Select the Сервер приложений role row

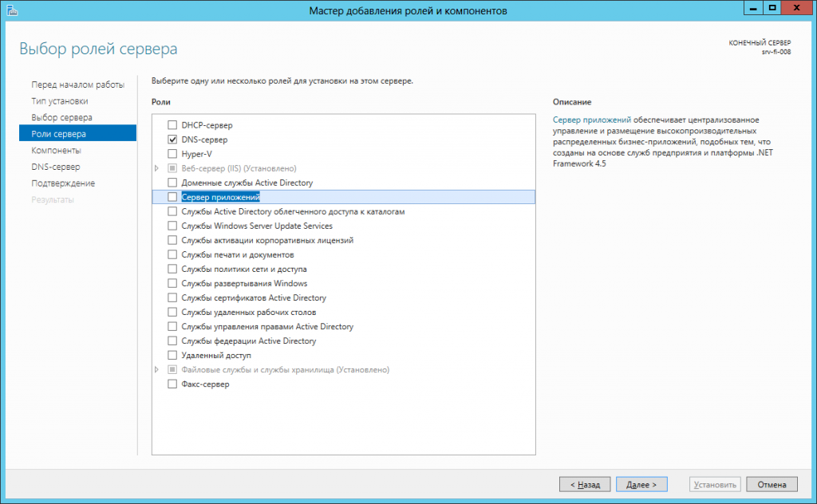pos(221,197)
